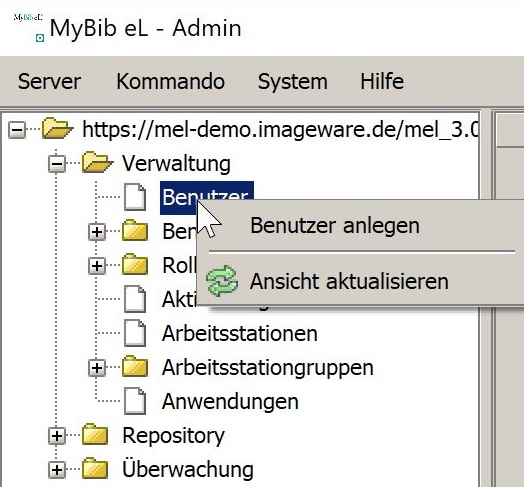Expand the Repository node

click(x=57, y=436)
